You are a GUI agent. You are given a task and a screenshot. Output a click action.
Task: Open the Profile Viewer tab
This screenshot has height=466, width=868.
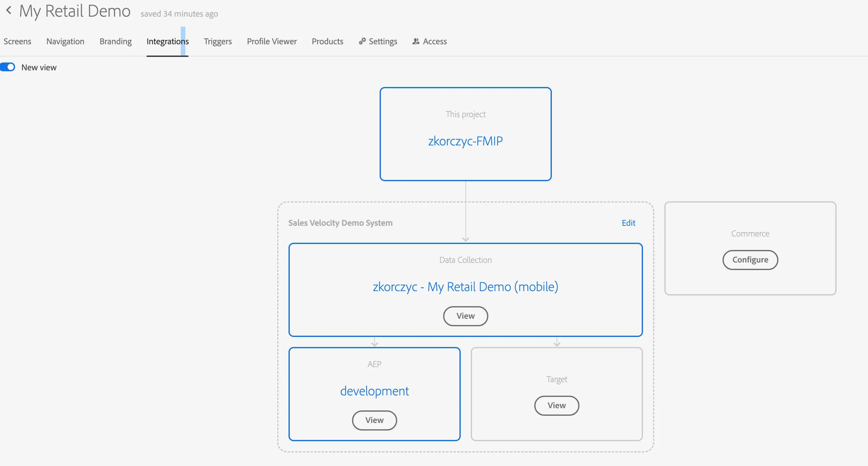[272, 41]
